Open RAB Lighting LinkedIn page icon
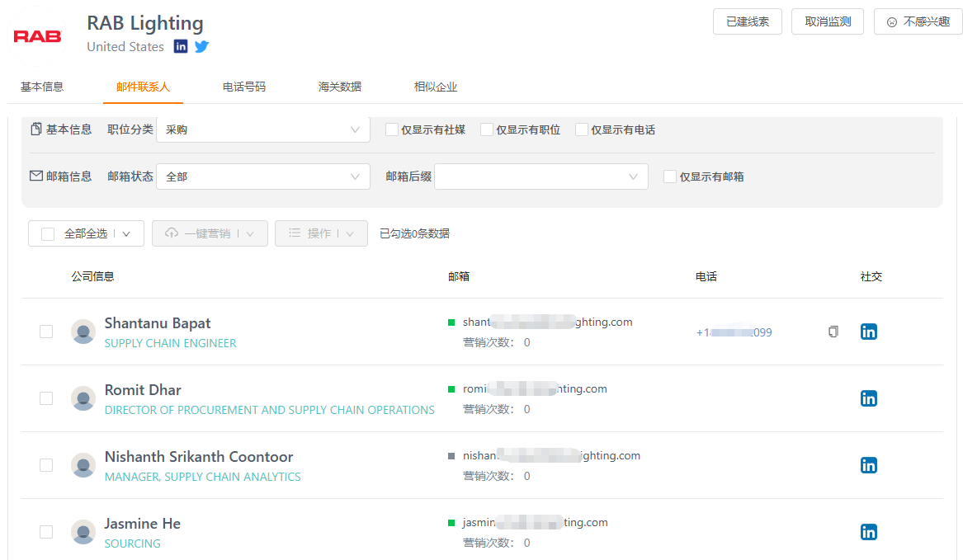963x560 pixels. coord(181,47)
